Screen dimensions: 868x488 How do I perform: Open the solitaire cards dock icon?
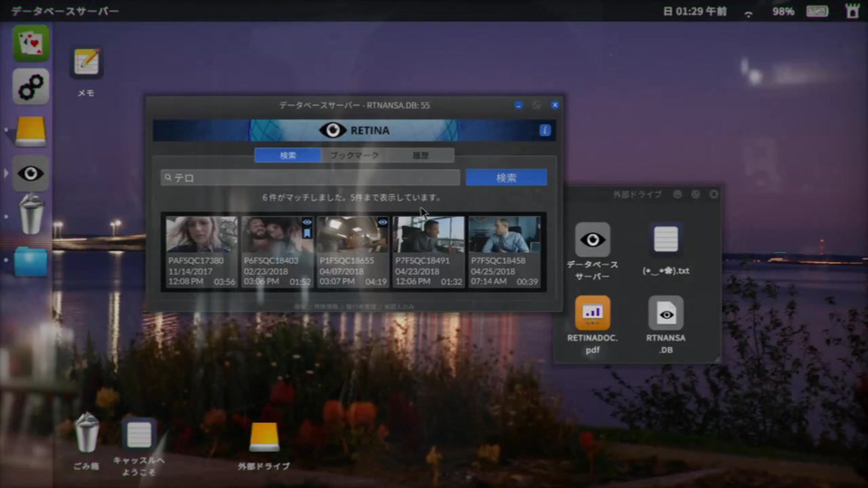click(31, 43)
